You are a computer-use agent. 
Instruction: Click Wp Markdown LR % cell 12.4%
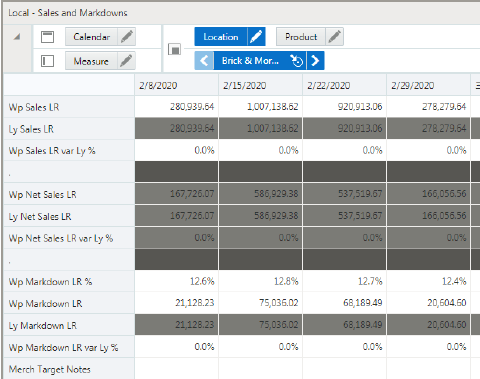coord(429,281)
